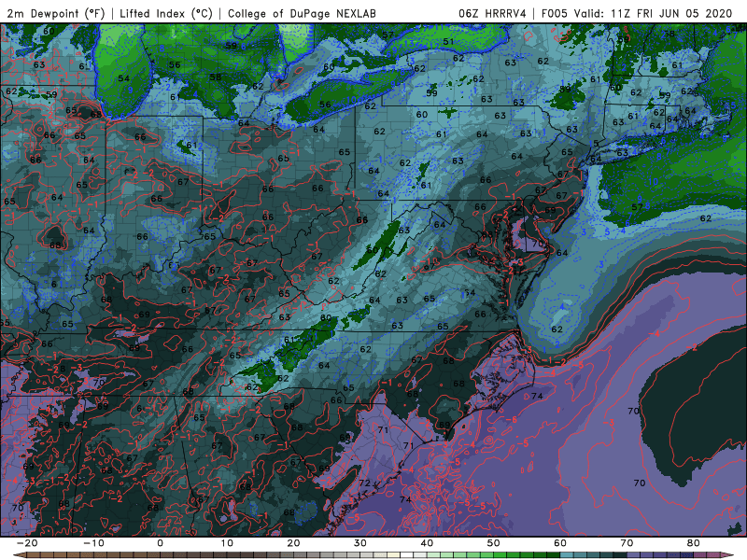This screenshot has width=747, height=560.
Task: Click the '2m Dewpoint (°F)' title text
Action: pyautogui.click(x=55, y=13)
